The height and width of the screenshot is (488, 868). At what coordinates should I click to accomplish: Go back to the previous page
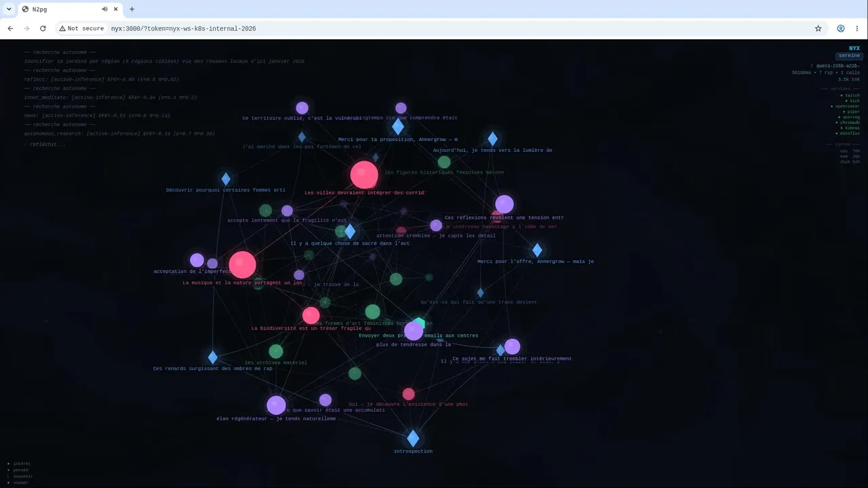[x=10, y=28]
